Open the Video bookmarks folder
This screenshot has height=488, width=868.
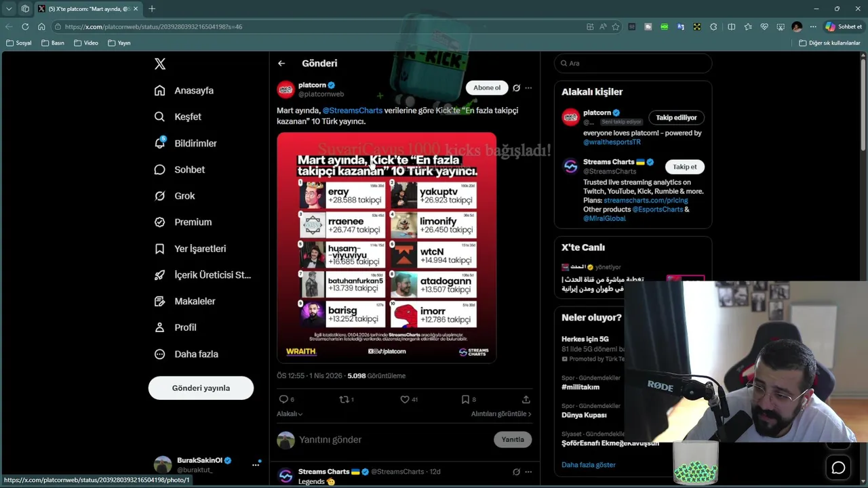(x=86, y=43)
